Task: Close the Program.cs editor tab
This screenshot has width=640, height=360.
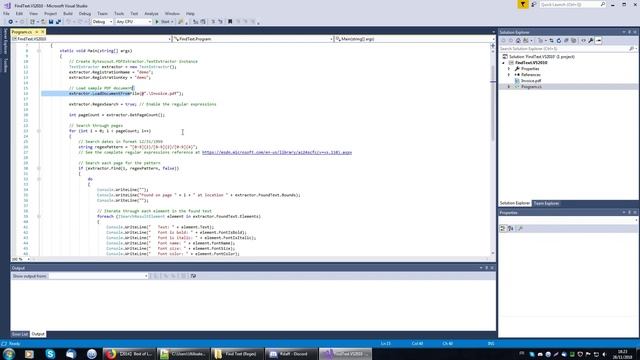Action: coord(42,32)
